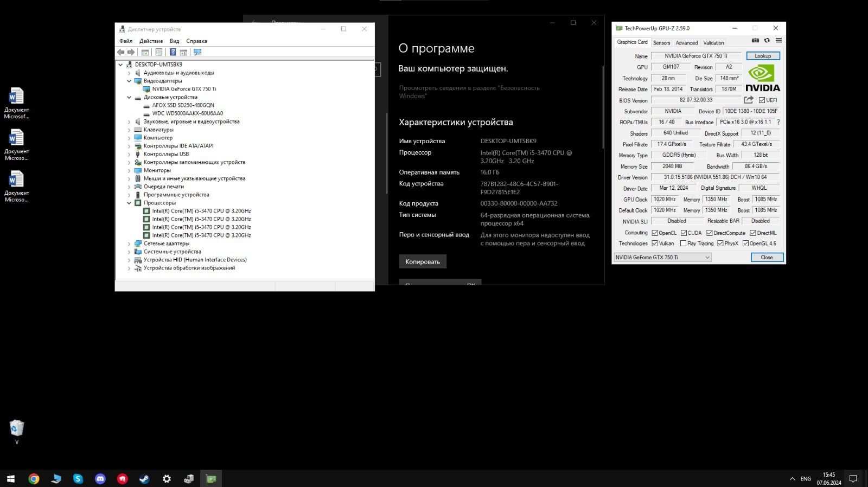Image resolution: width=868 pixels, height=487 pixels.
Task: Click the Копировать button in About settings
Action: pyautogui.click(x=423, y=261)
